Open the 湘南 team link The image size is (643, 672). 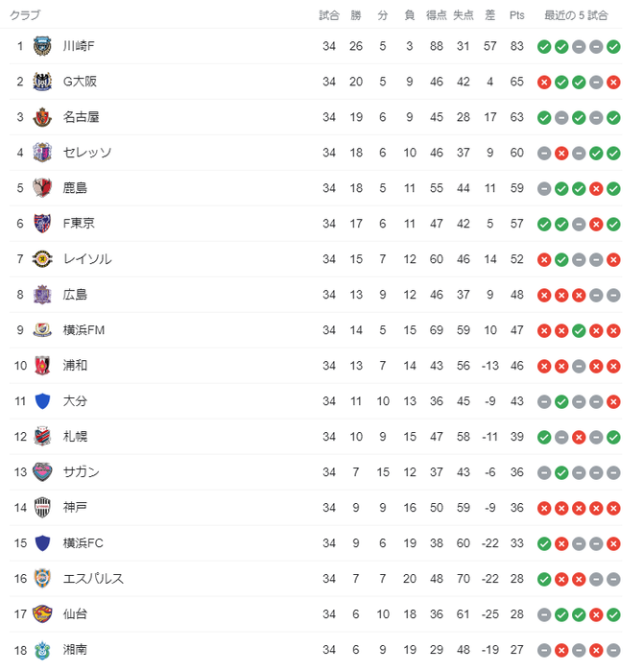[x=75, y=650]
